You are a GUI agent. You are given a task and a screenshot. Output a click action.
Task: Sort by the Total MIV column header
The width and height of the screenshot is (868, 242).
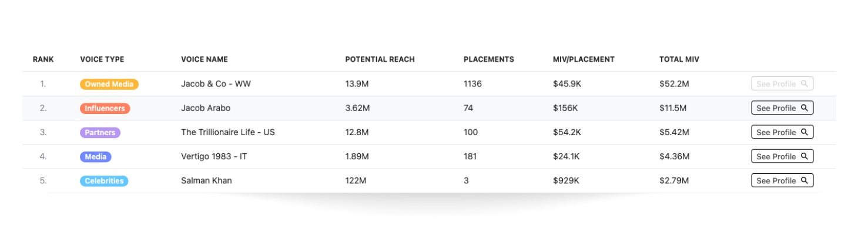click(679, 59)
